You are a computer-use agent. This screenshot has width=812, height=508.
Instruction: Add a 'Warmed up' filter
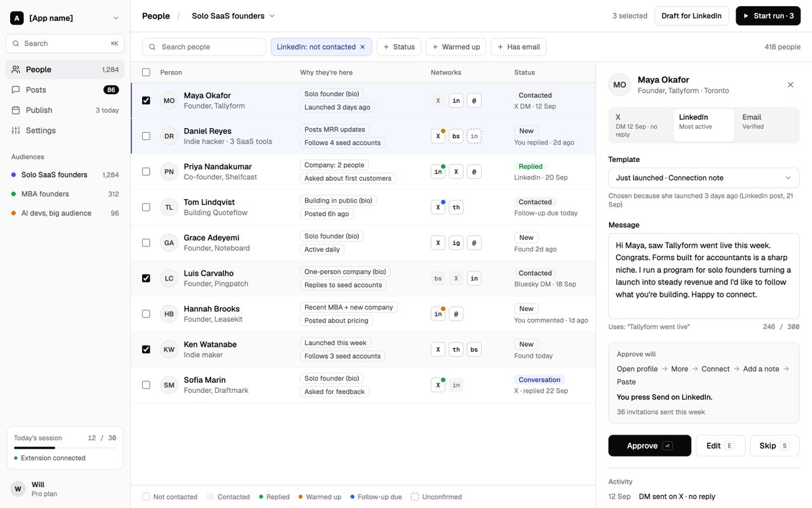click(x=456, y=47)
